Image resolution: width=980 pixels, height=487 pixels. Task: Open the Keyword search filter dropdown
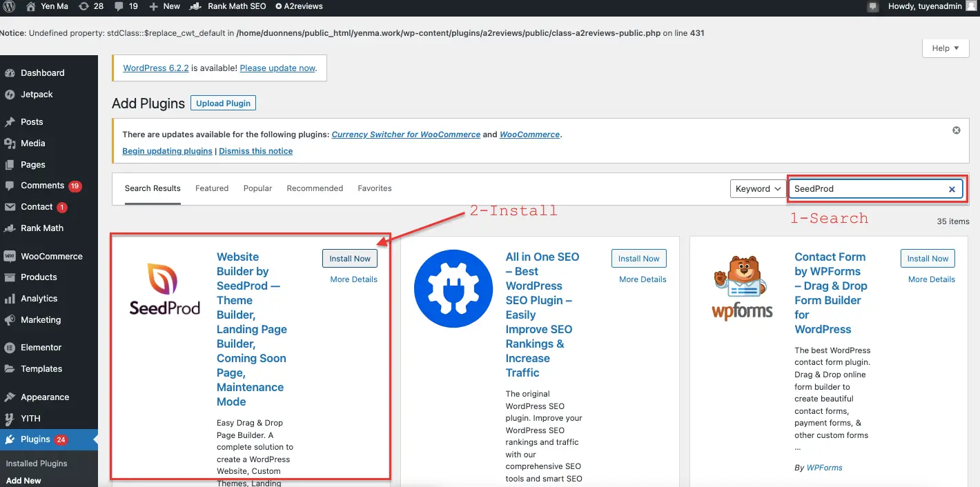pos(757,188)
